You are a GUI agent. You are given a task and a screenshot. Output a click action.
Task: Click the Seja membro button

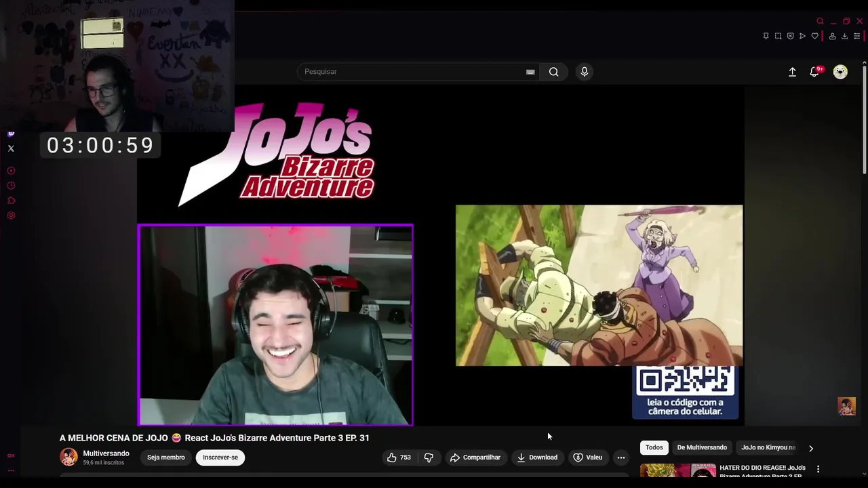[166, 457]
